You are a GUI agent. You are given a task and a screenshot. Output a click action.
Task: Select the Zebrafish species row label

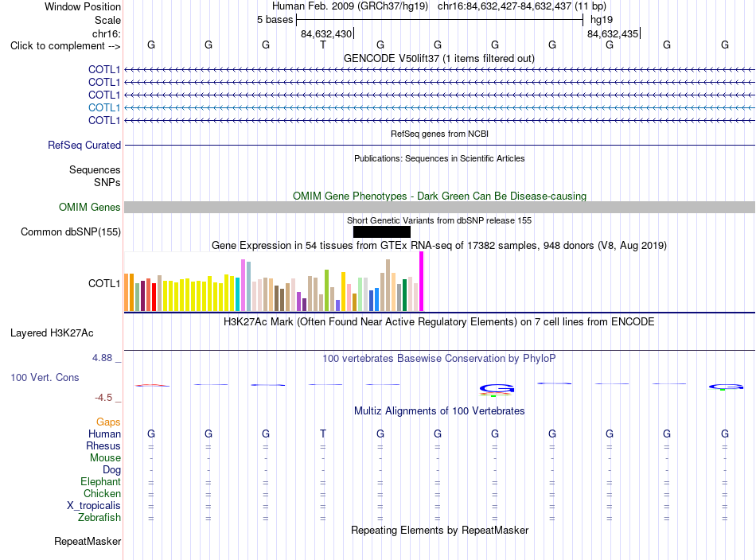point(99,517)
